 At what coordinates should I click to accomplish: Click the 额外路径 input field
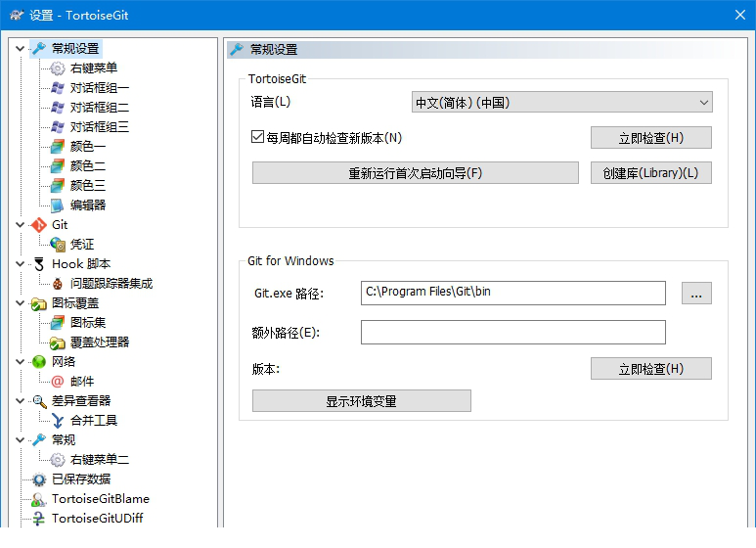513,333
